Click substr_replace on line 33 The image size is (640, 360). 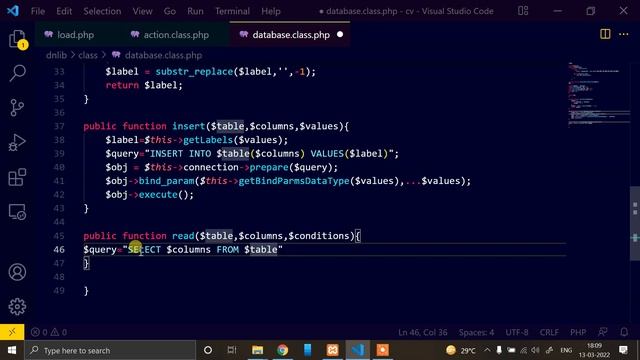pyautogui.click(x=194, y=72)
